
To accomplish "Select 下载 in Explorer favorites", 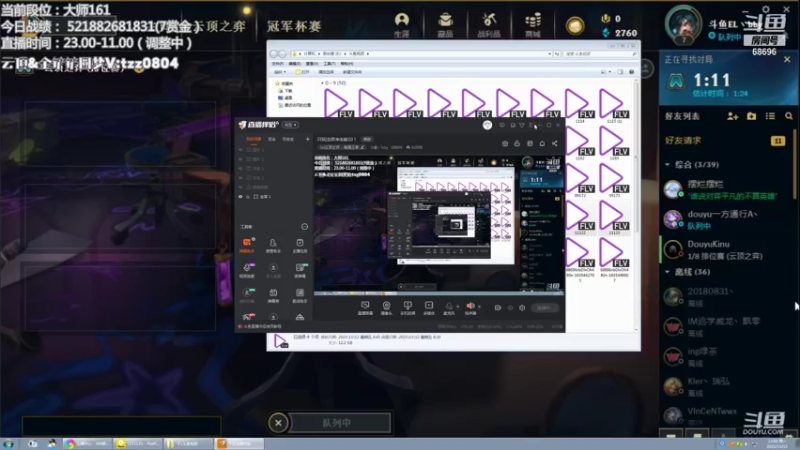I will point(285,91).
